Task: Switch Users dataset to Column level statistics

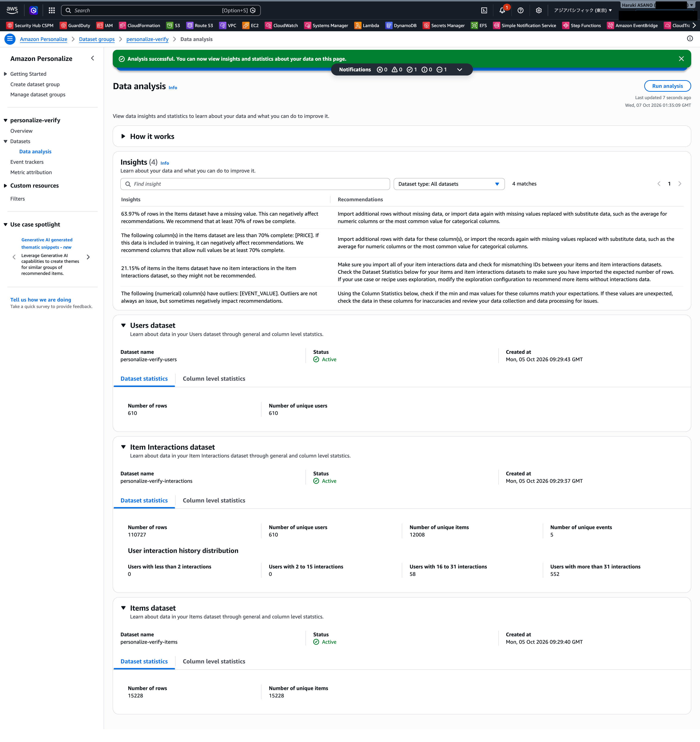Action: click(214, 378)
